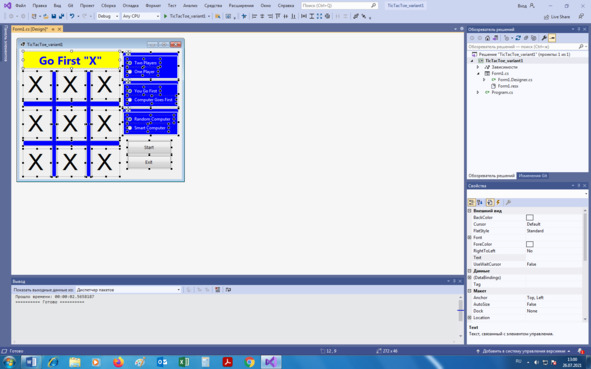The width and height of the screenshot is (591, 369).
Task: Select the Smart Computer radio button
Action: [x=147, y=128]
